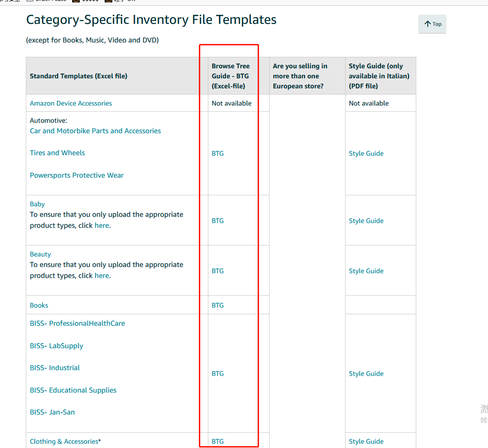Image resolution: width=488 pixels, height=448 pixels.
Task: Download BTG for Books row
Action: pos(217,305)
